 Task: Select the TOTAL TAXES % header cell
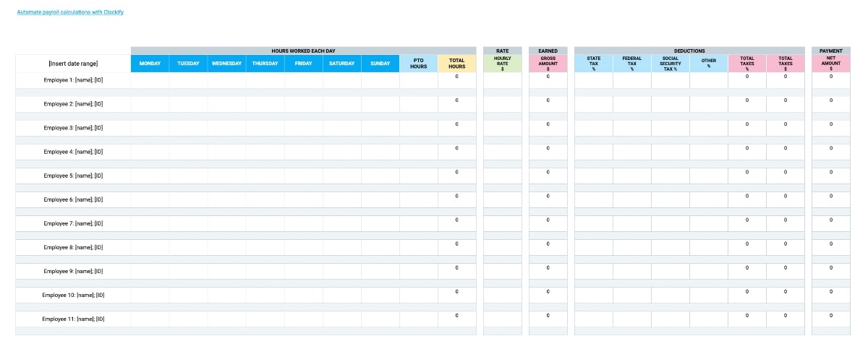pos(746,64)
